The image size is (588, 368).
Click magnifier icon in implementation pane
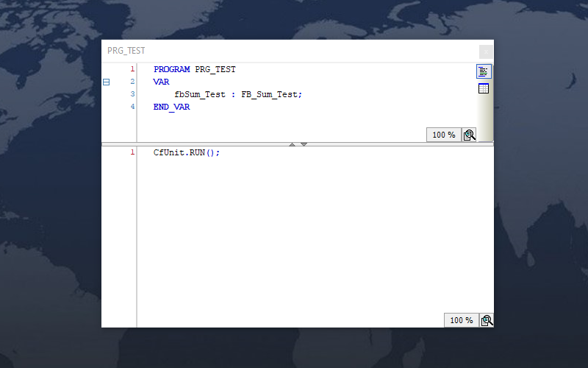coord(486,320)
